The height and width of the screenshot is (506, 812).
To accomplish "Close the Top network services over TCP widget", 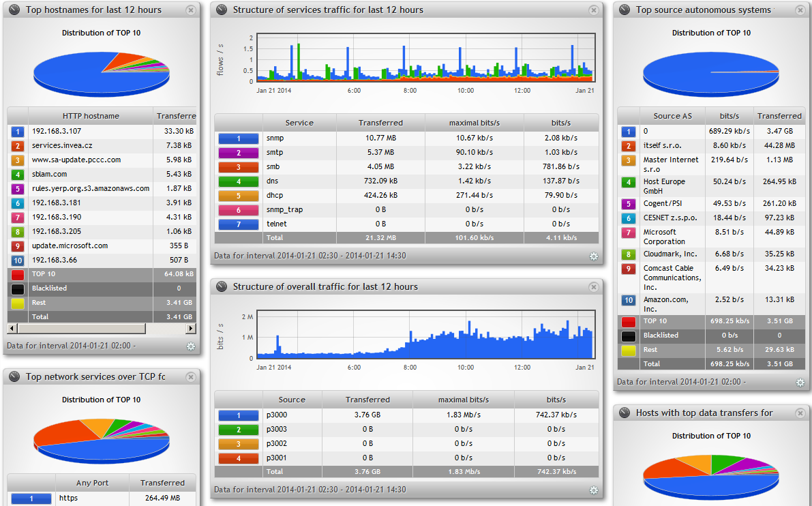I will (191, 376).
